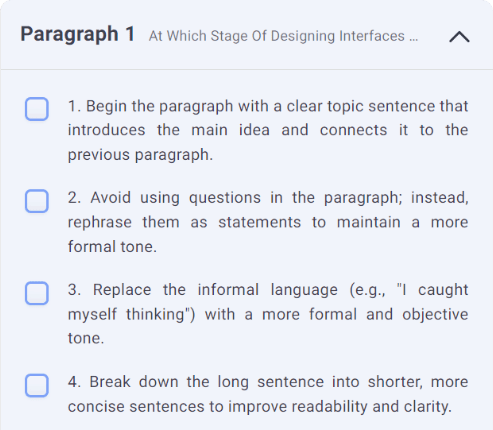Click the truncation ellipsis after 'Interfaces'
Image resolution: width=493 pixels, height=430 pixels.
coord(413,37)
